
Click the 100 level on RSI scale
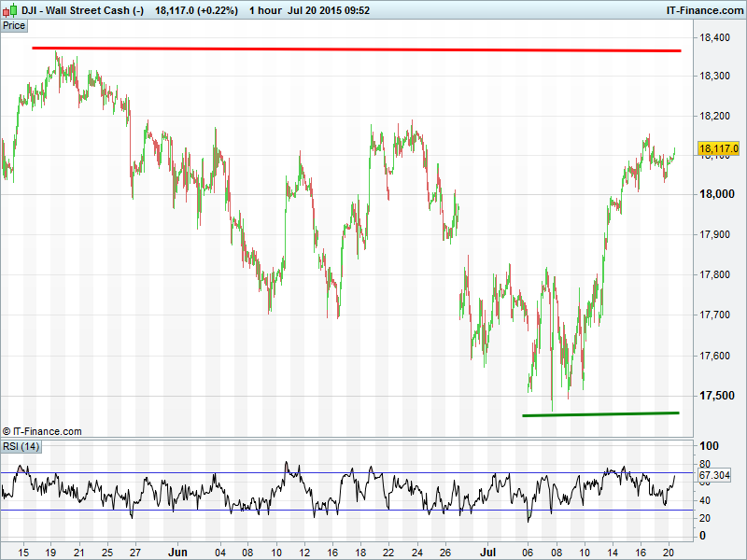(708, 447)
